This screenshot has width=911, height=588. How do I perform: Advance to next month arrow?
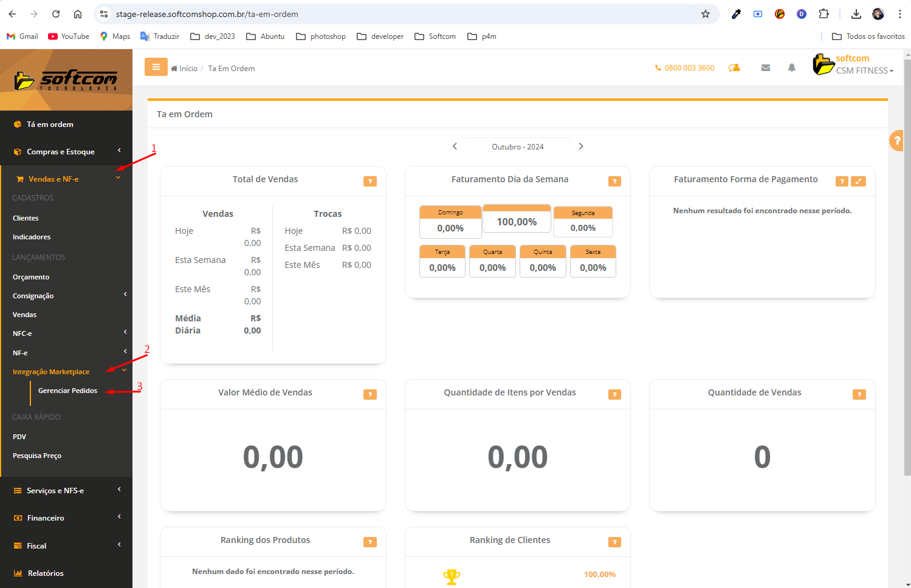click(581, 146)
